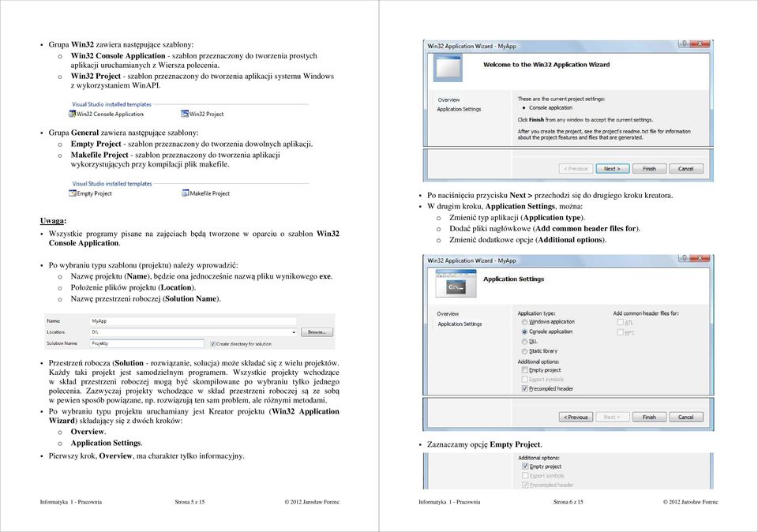Click into the Name field containing MyApp

(x=193, y=320)
